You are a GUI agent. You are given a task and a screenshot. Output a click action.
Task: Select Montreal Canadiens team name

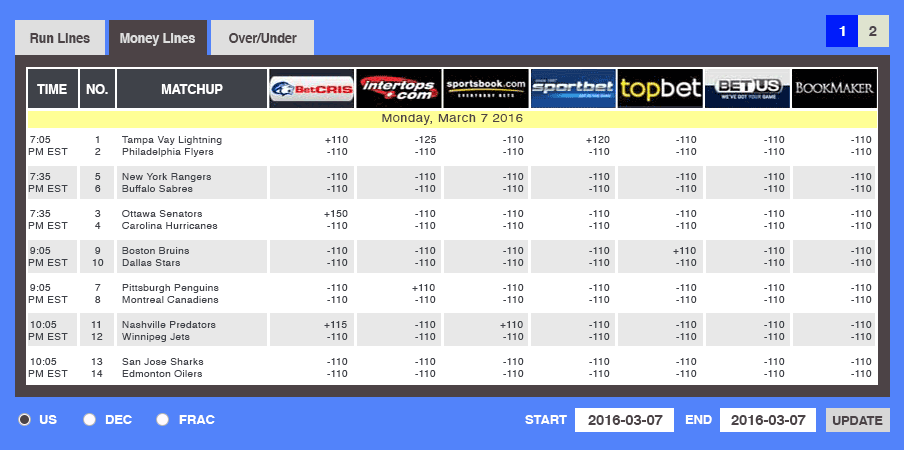coord(170,300)
